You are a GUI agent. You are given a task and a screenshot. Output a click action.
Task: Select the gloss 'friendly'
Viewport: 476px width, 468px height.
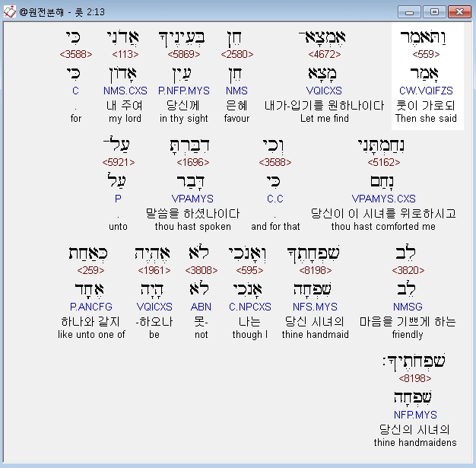[408, 335]
